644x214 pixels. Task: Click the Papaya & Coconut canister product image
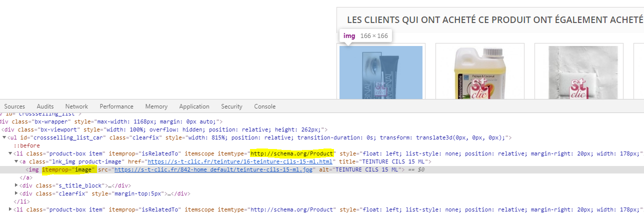[479, 72]
